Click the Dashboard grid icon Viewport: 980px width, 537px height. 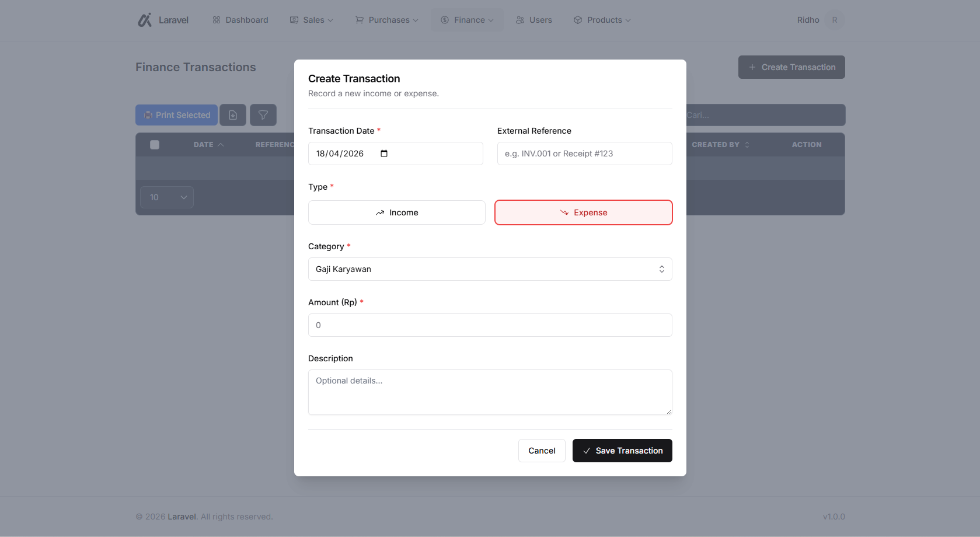pyautogui.click(x=217, y=20)
